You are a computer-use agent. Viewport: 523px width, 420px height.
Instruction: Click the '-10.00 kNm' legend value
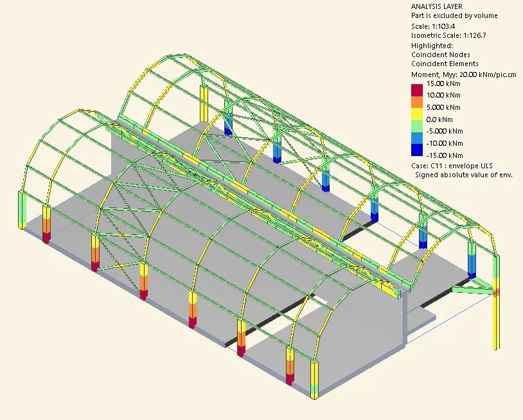[445, 143]
